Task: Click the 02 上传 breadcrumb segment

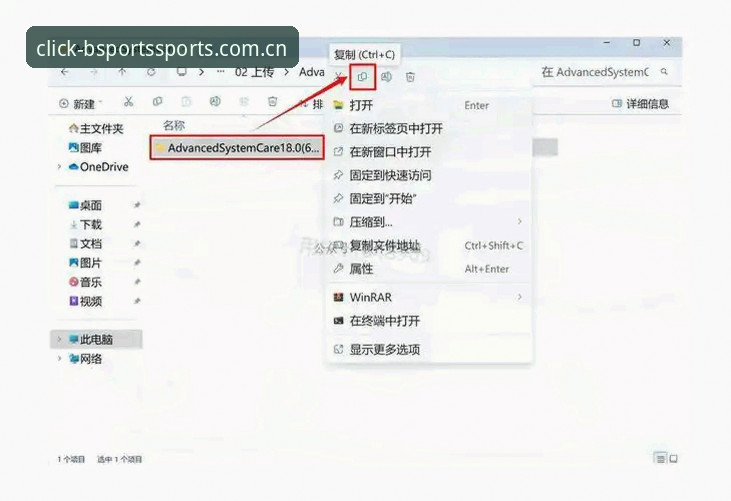Action: (x=254, y=72)
